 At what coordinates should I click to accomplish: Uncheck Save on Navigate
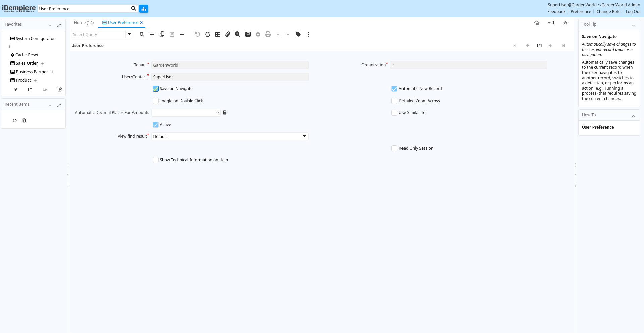pos(156,89)
